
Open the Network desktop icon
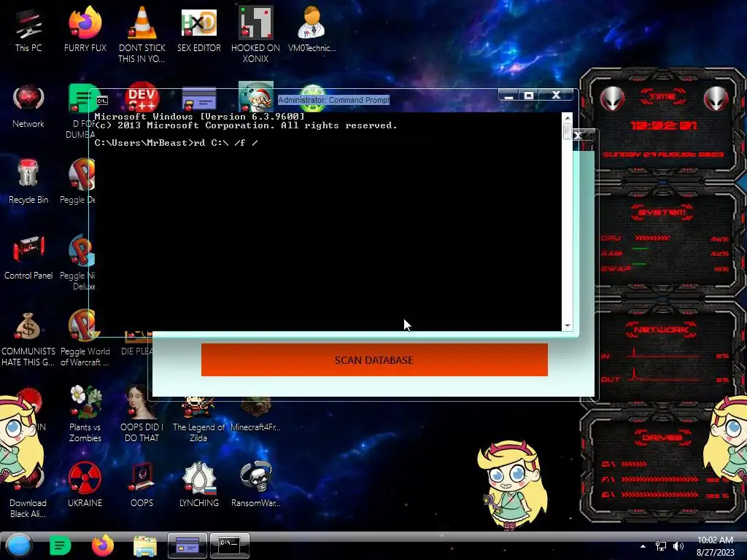pyautogui.click(x=28, y=106)
